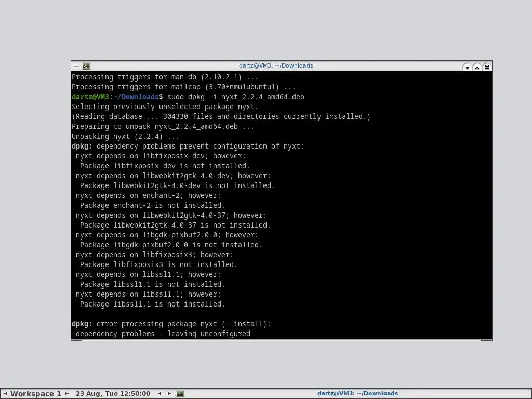Click the dartz@VM3 green prompt text
Viewport: 532px width, 399px height.
pyautogui.click(x=90, y=97)
